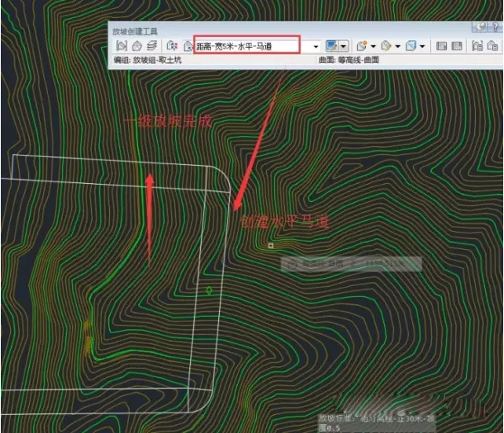Click the Create Grading tool button

coord(334,46)
